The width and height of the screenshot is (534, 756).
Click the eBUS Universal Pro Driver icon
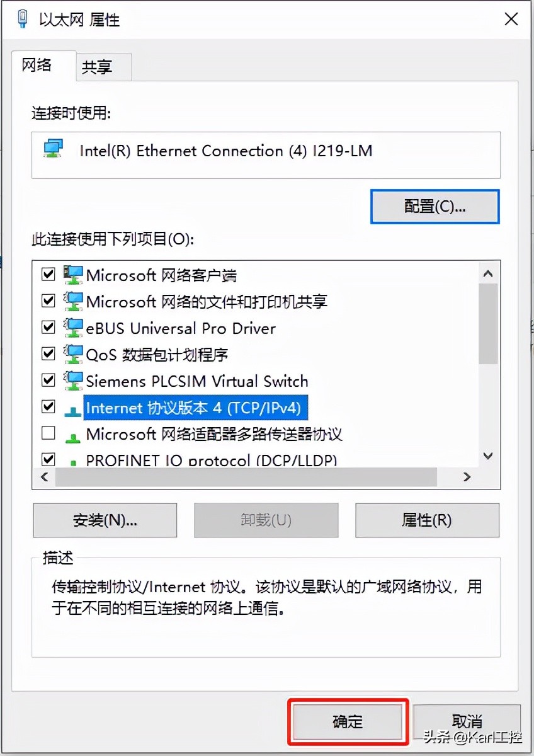pyautogui.click(x=71, y=327)
